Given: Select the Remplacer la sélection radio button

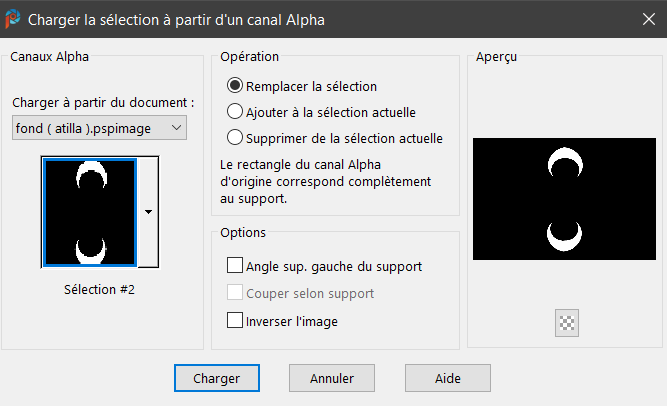Looking at the screenshot, I should click(236, 87).
